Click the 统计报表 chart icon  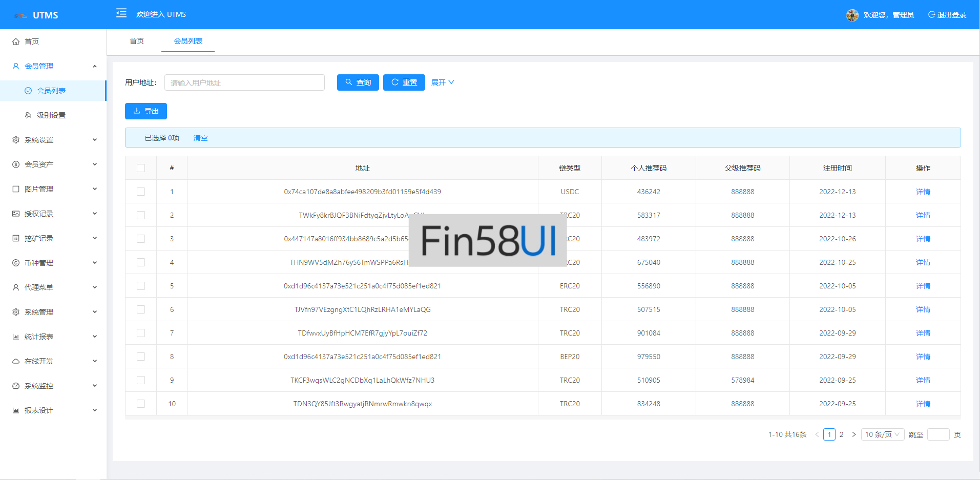[x=16, y=337]
